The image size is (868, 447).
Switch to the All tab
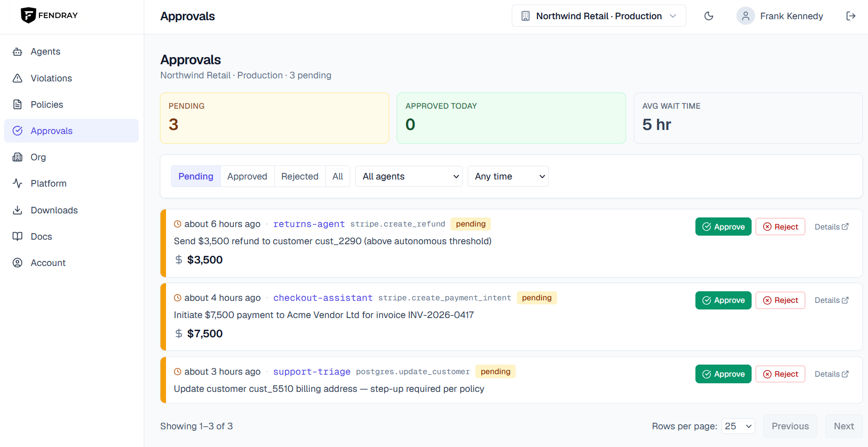tap(338, 176)
